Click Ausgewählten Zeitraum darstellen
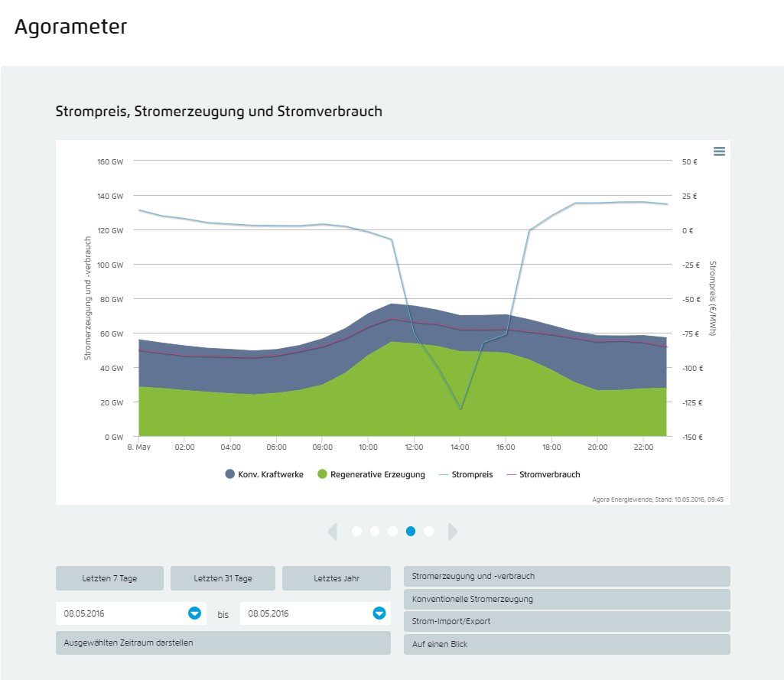This screenshot has height=680, width=784. pos(223,643)
